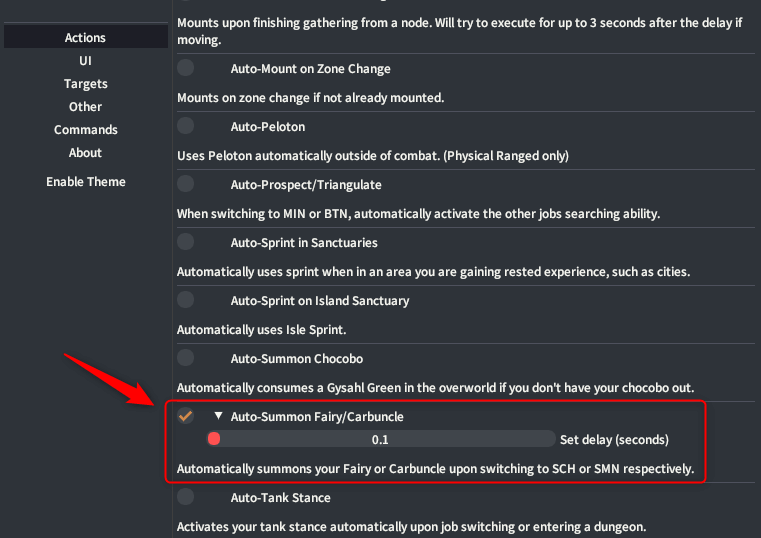Click the Set delay slider track
This screenshot has width=761, height=538.
click(x=380, y=439)
